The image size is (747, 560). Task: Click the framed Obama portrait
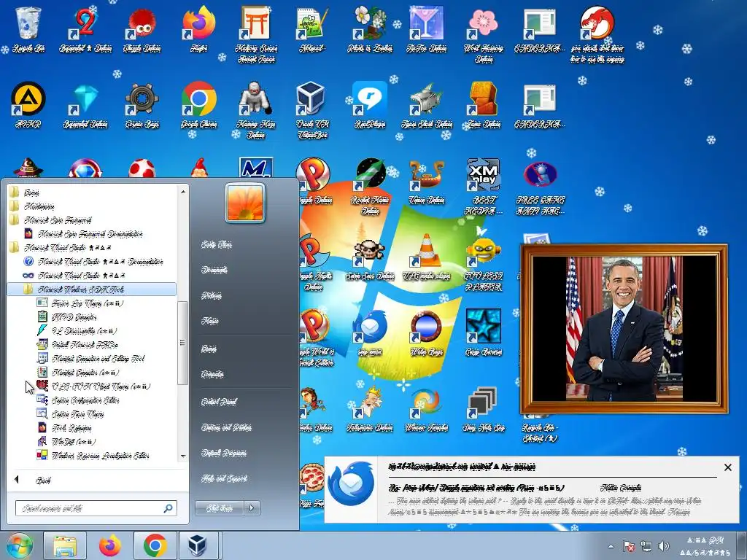pos(624,329)
